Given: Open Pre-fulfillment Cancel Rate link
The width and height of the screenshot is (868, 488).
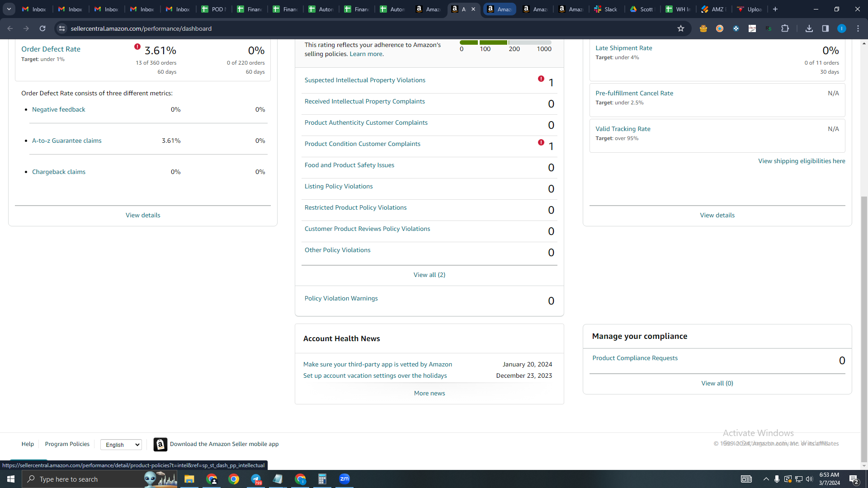Looking at the screenshot, I should tap(634, 93).
